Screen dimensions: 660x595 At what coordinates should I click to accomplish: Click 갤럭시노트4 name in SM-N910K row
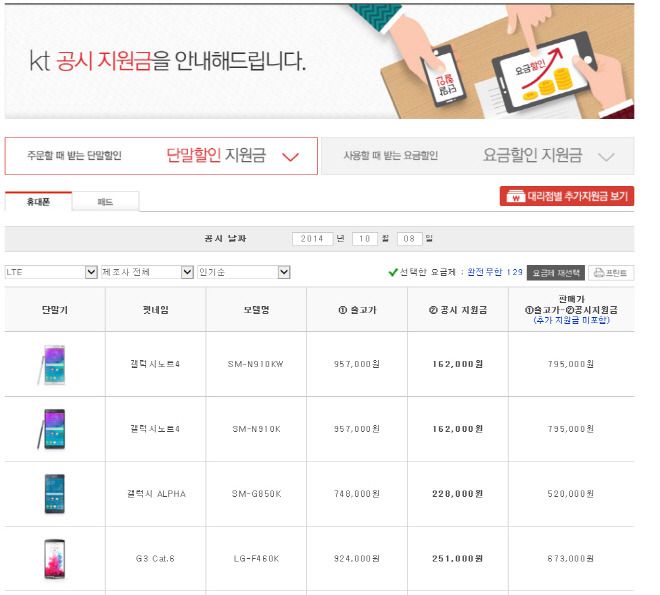coord(155,429)
